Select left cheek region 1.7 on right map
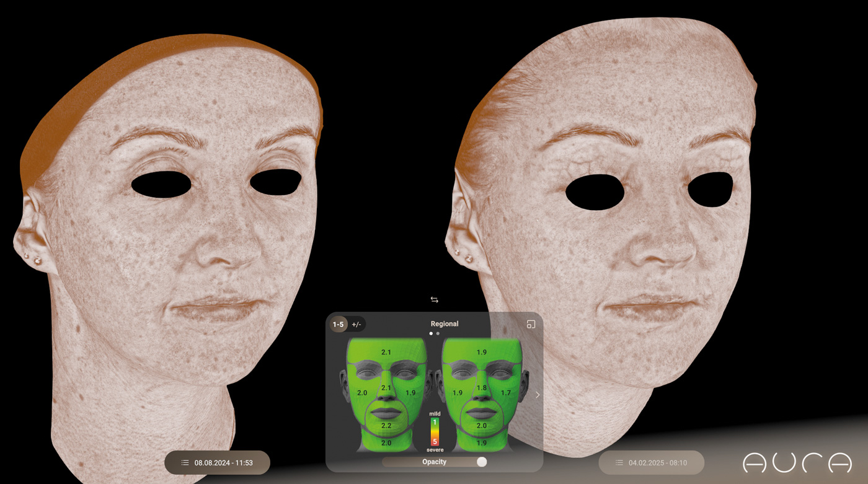The width and height of the screenshot is (868, 484). (x=506, y=393)
